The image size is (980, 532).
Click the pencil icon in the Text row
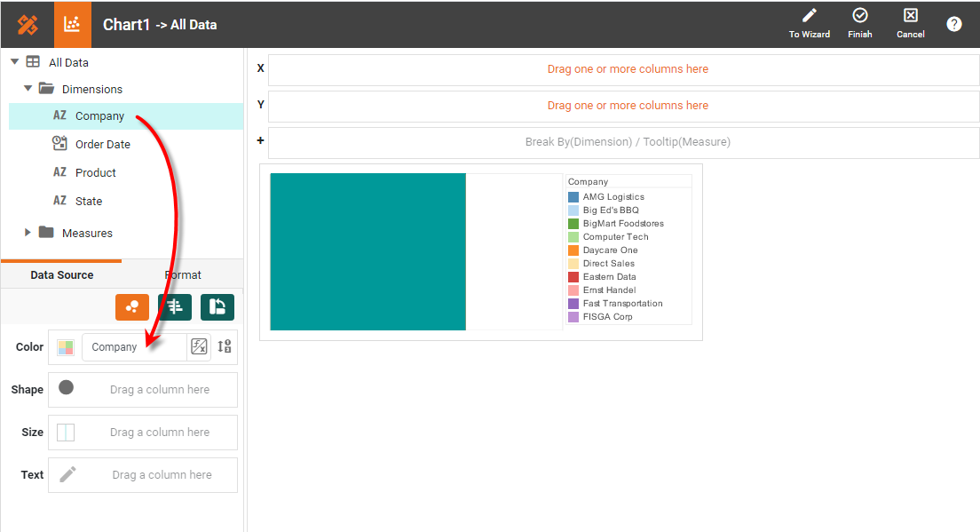coord(67,474)
